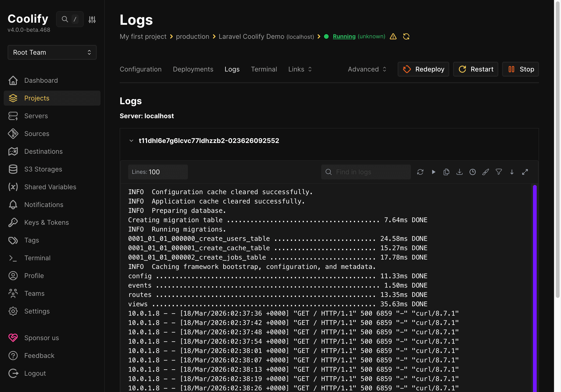Filter the log entries
Screen dimensions: 561x392
pos(499,172)
